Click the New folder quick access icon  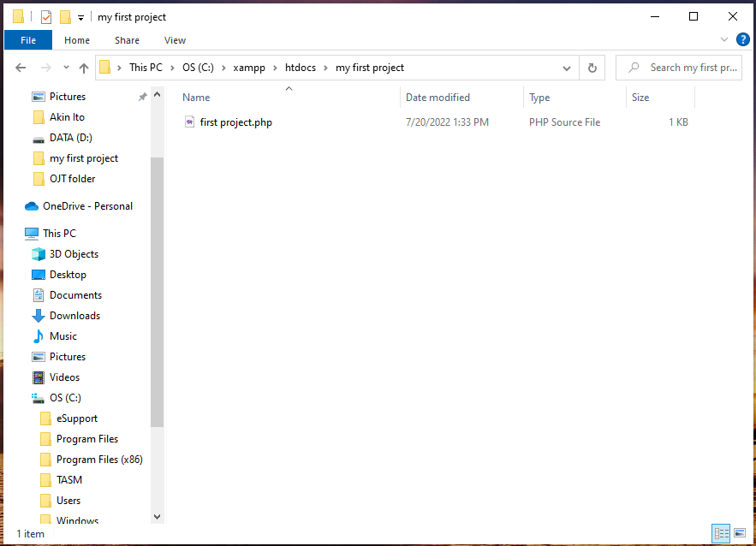tap(65, 17)
